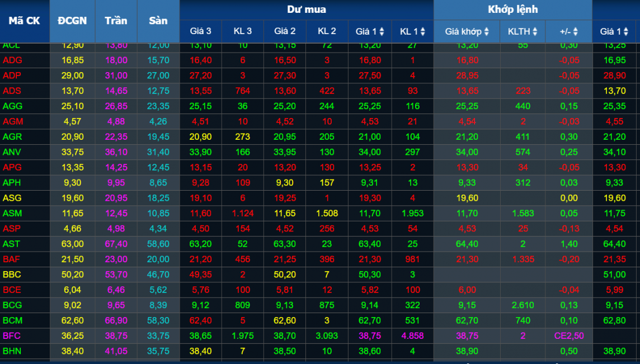Click the Mã CK column header

(25, 21)
